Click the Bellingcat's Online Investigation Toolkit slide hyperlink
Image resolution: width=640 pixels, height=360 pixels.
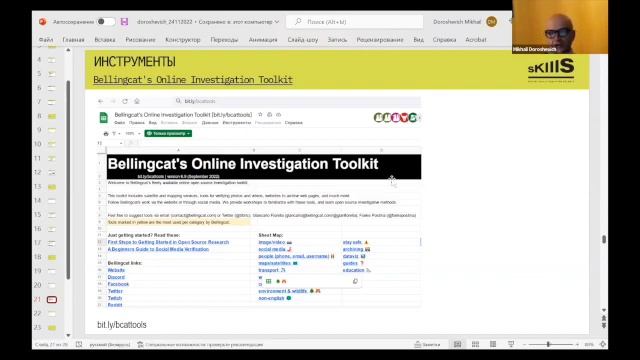193,80
